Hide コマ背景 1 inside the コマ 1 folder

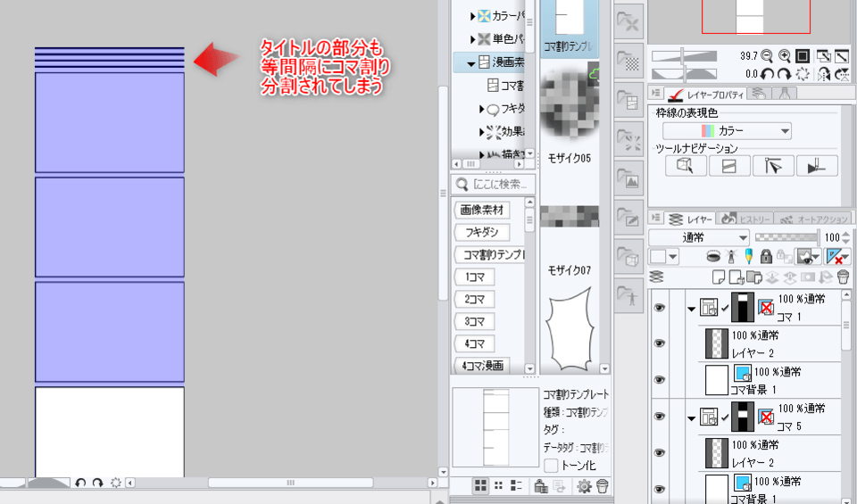tap(660, 379)
